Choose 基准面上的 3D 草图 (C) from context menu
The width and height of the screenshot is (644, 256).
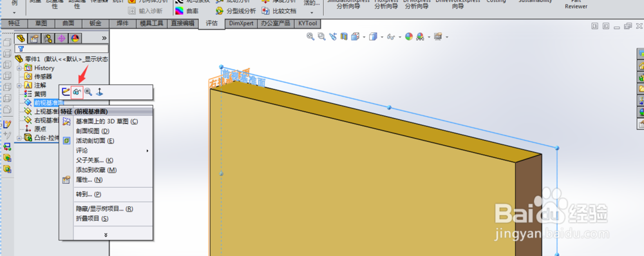click(106, 121)
